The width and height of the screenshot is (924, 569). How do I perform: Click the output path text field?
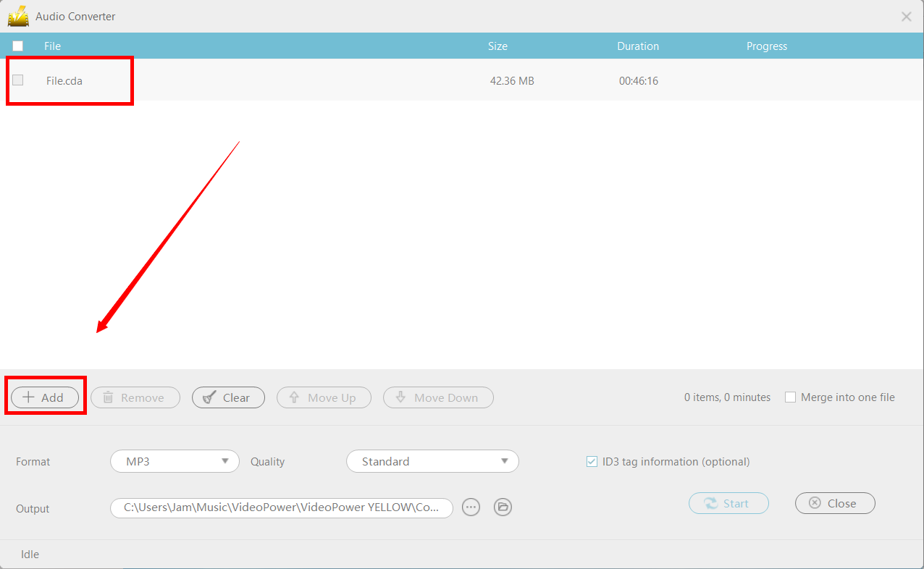(281, 507)
